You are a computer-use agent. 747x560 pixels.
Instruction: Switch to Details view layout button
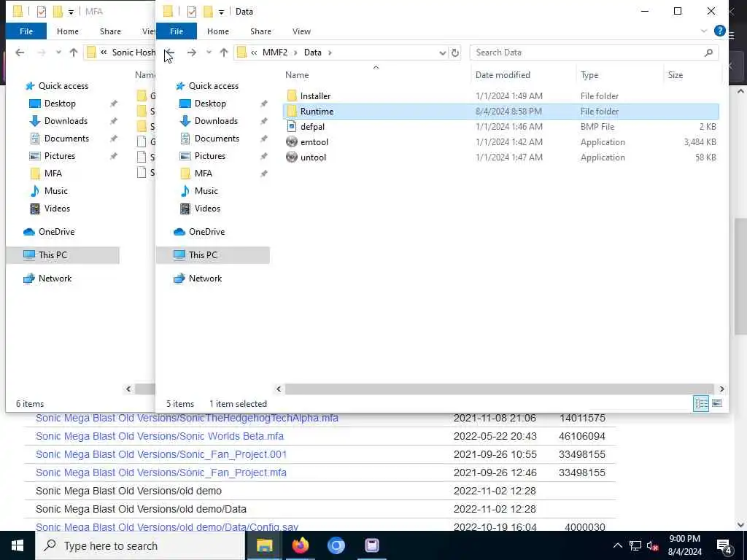(701, 403)
